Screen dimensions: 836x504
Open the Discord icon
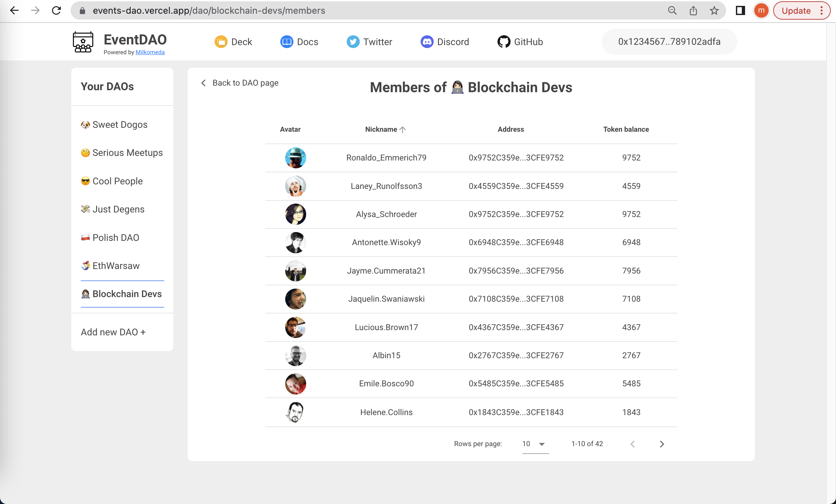click(x=427, y=42)
